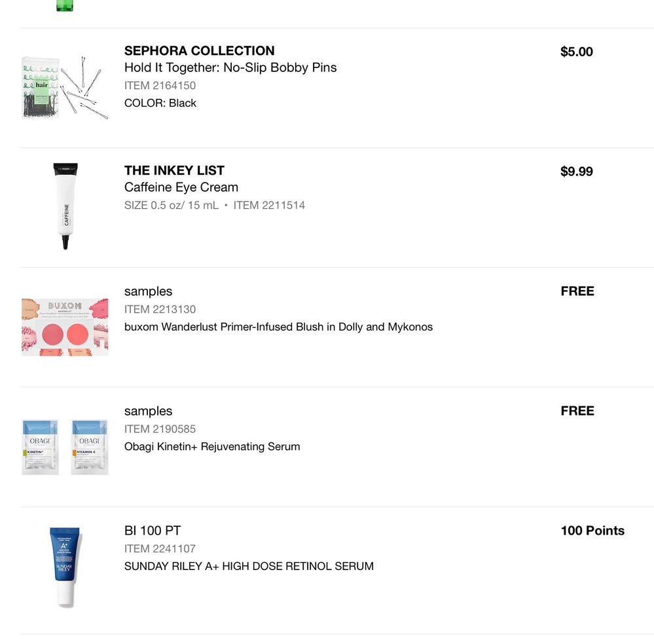
Task: Click the $5.00 price
Action: click(576, 52)
